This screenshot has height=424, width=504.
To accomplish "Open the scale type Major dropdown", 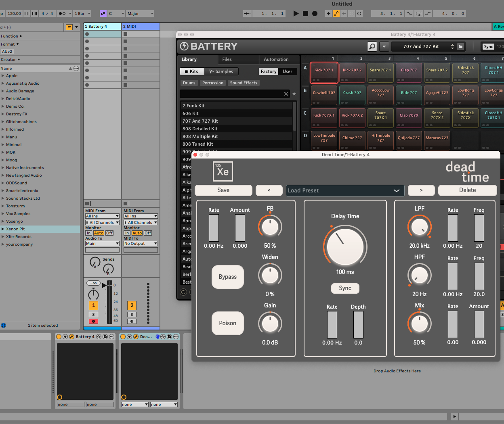I will tap(140, 13).
